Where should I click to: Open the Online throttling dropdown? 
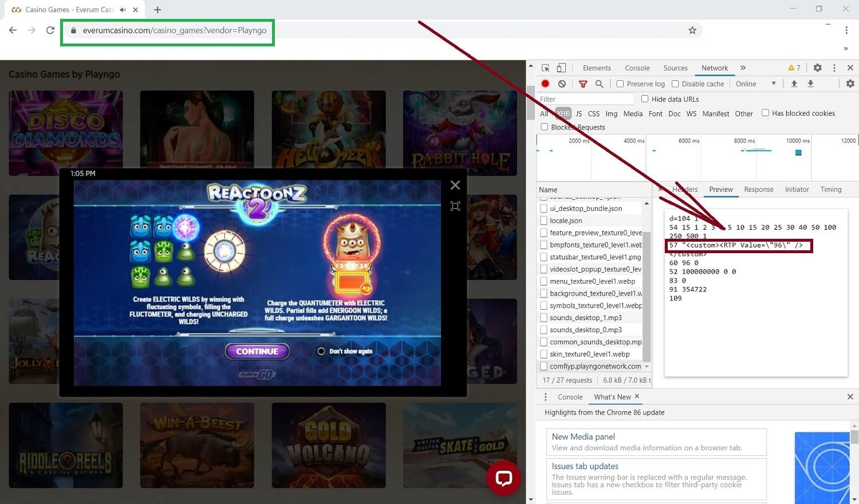[x=756, y=84]
